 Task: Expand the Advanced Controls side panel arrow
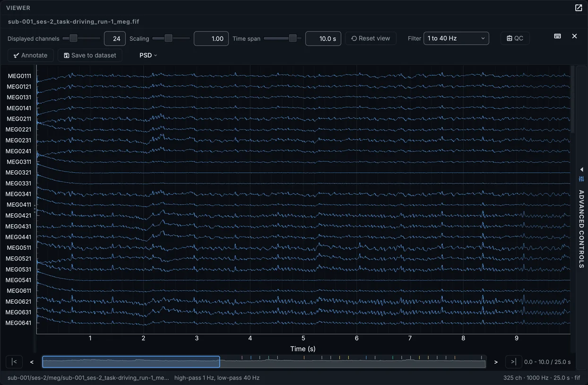(581, 169)
